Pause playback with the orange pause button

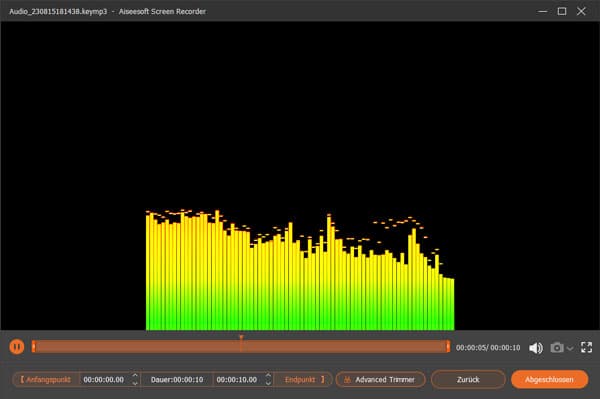[x=16, y=347]
